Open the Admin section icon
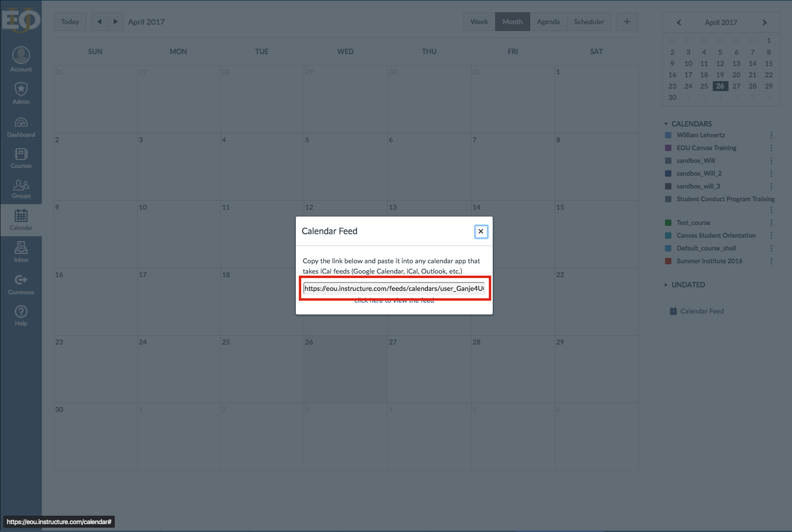Viewport: 792px width, 532px height. click(21, 93)
